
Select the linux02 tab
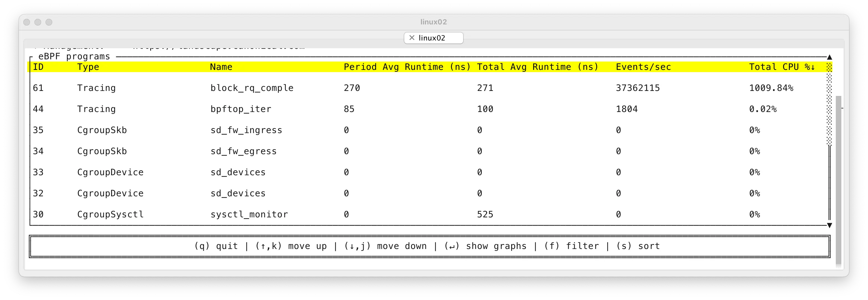pos(433,38)
